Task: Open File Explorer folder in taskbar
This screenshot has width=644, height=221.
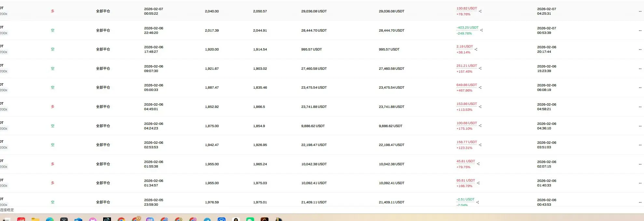Action: click(35, 219)
